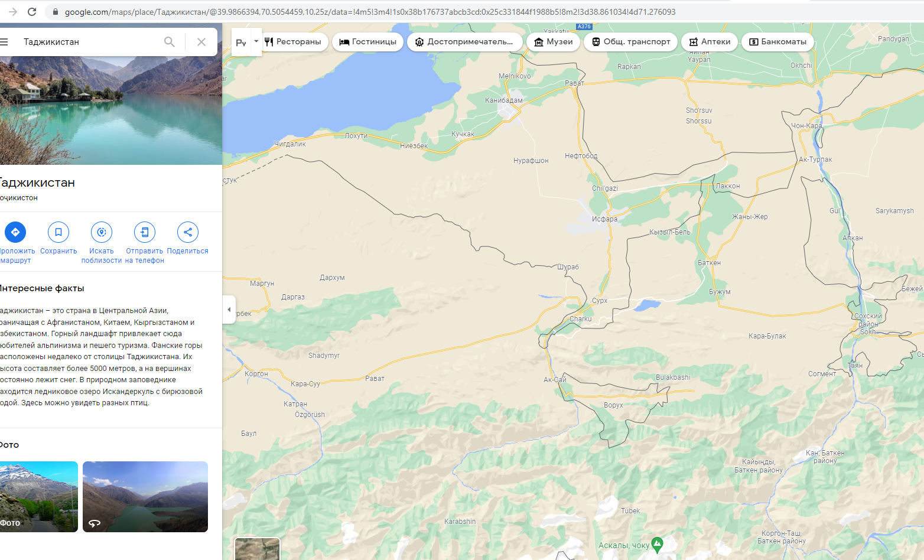924x560 pixels.
Task: Click the Directions (Проложить маршрут) icon
Action: coord(15,232)
